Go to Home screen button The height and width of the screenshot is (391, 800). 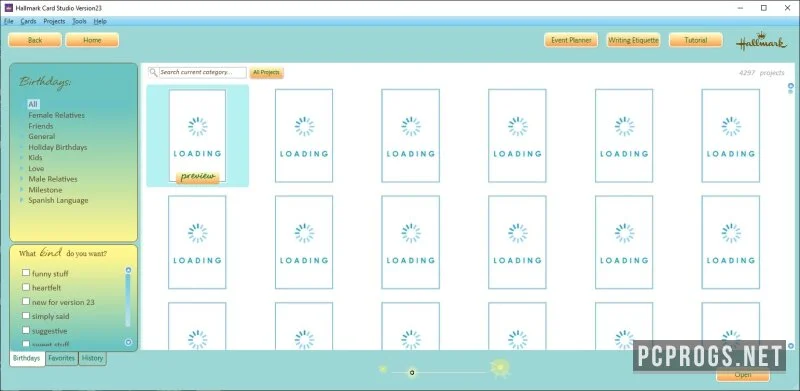[x=92, y=40]
